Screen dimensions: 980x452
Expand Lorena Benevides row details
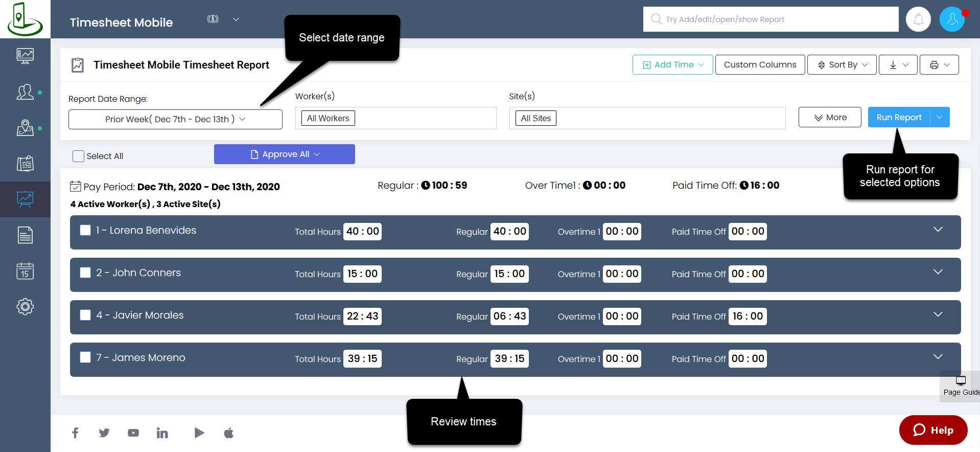[x=938, y=230]
